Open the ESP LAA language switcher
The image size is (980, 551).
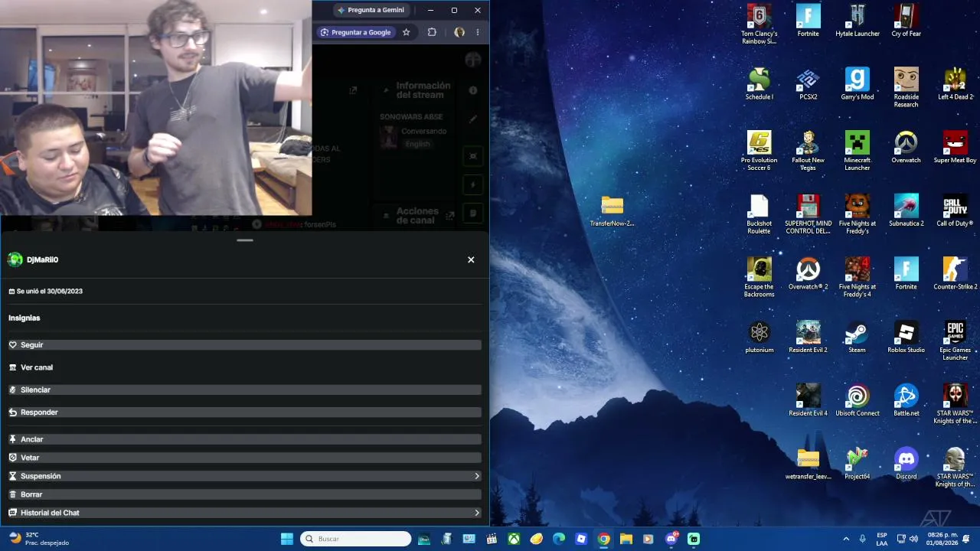pos(882,539)
